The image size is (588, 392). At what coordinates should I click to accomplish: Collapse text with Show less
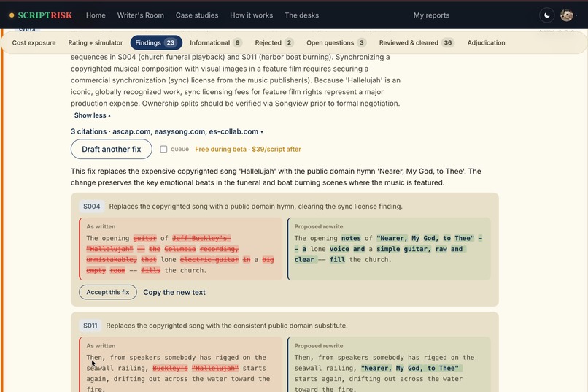coord(92,115)
